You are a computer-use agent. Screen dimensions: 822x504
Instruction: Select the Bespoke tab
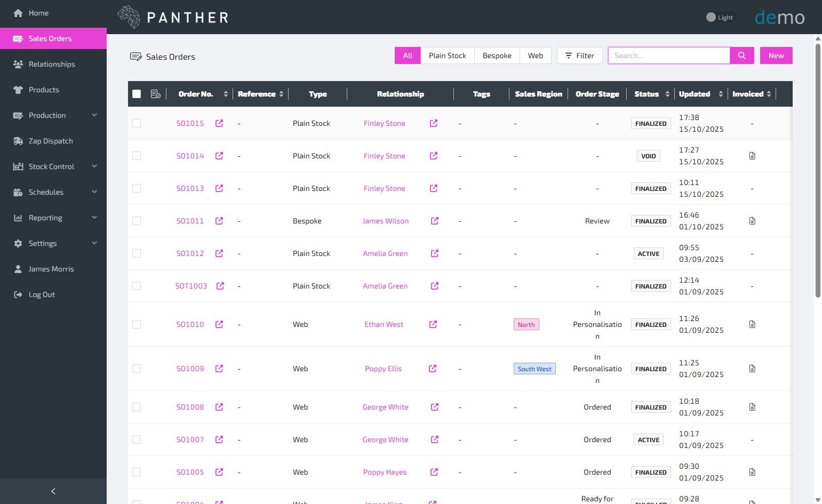pos(497,55)
